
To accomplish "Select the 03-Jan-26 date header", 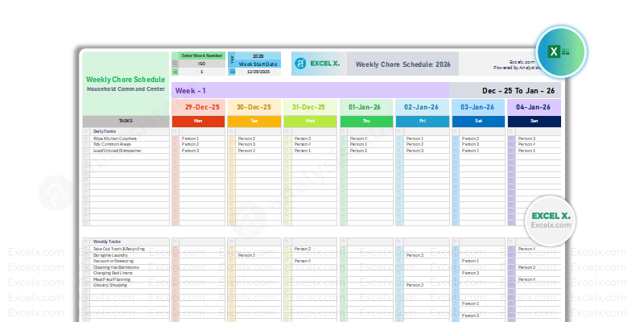I will pos(478,107).
